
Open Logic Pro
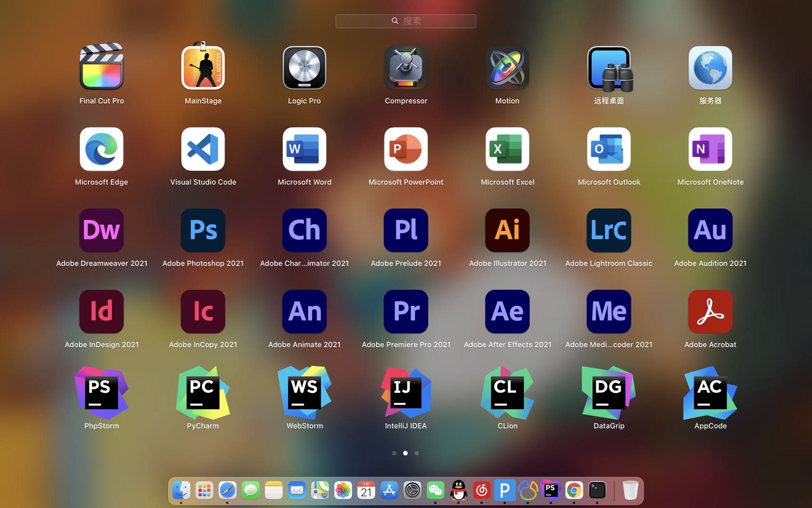coord(304,67)
